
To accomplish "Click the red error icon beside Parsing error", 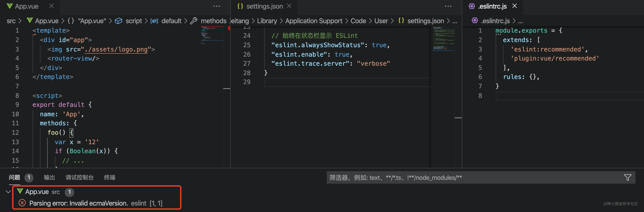I will tap(22, 203).
